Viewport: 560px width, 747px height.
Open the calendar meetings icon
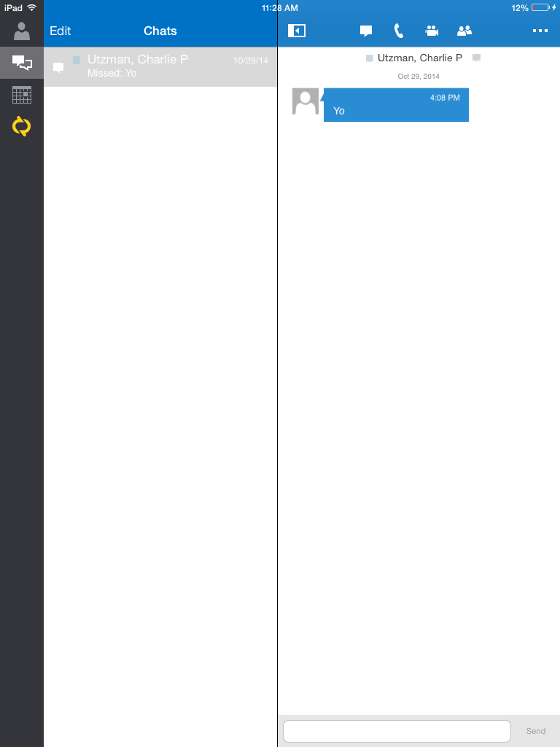(21, 95)
